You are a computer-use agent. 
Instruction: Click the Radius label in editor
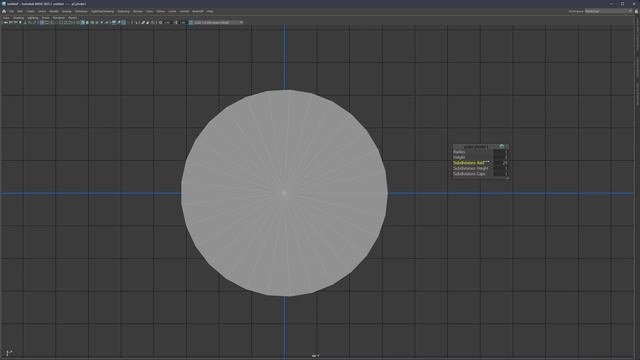tap(459, 152)
